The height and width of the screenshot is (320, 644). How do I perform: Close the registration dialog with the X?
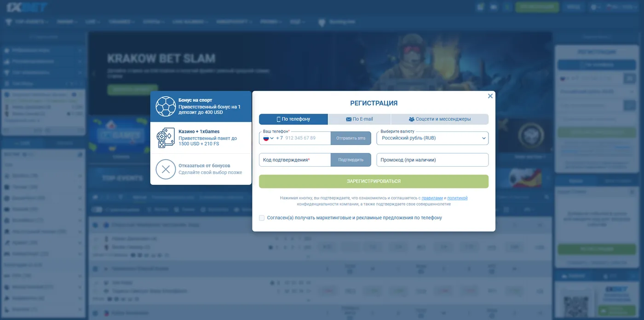click(x=490, y=96)
